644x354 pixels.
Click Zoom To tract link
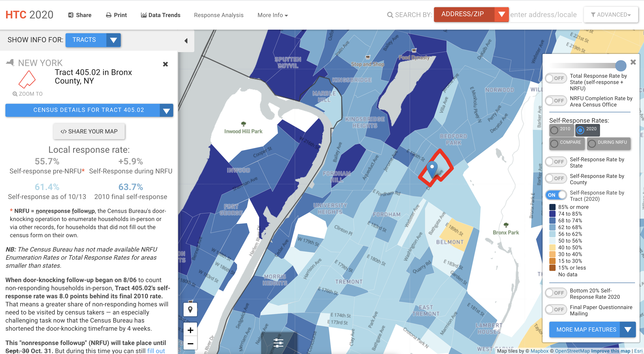(28, 94)
